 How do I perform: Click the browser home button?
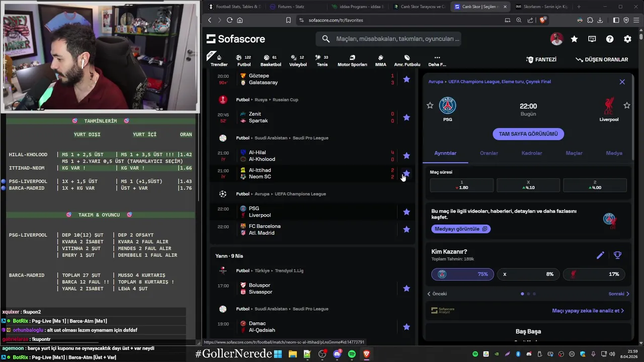point(240,20)
